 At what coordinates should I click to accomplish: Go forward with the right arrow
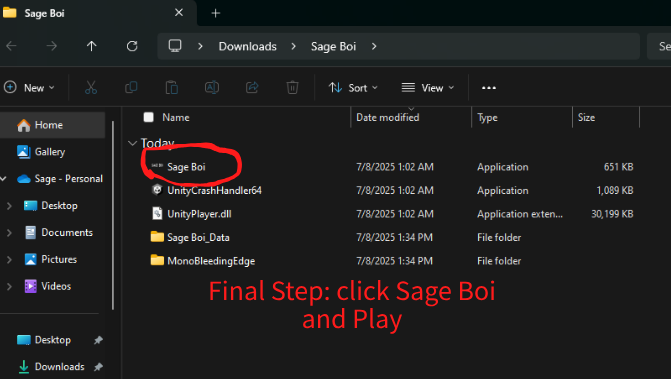coord(52,46)
